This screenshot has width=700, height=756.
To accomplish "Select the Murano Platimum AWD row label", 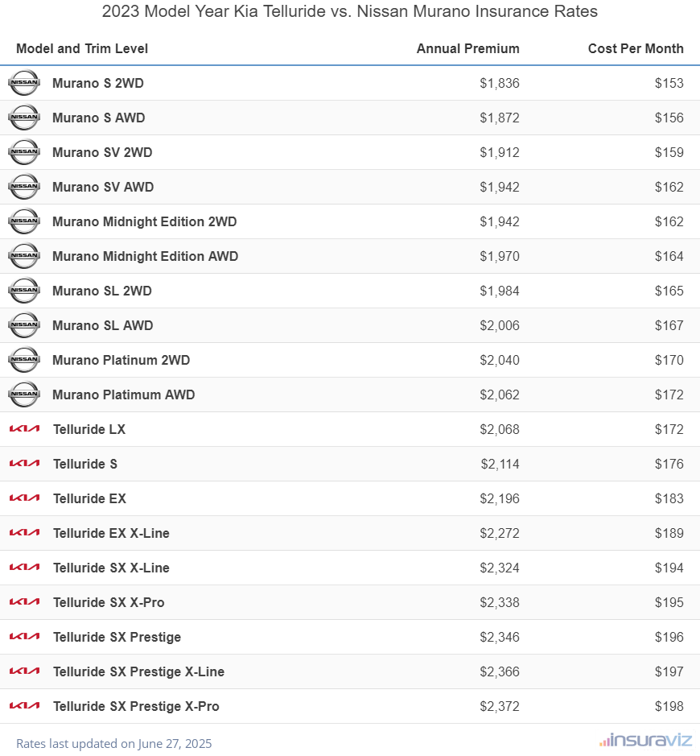I will pos(123,395).
